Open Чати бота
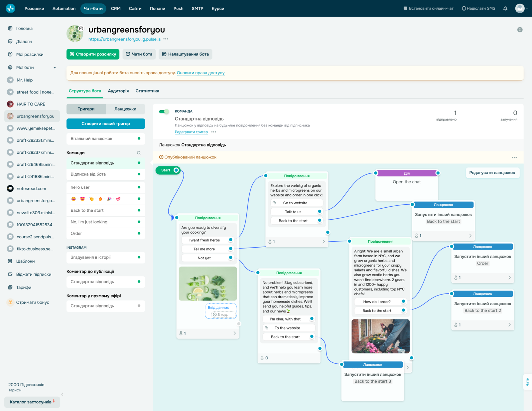The image size is (532, 411). [x=139, y=54]
